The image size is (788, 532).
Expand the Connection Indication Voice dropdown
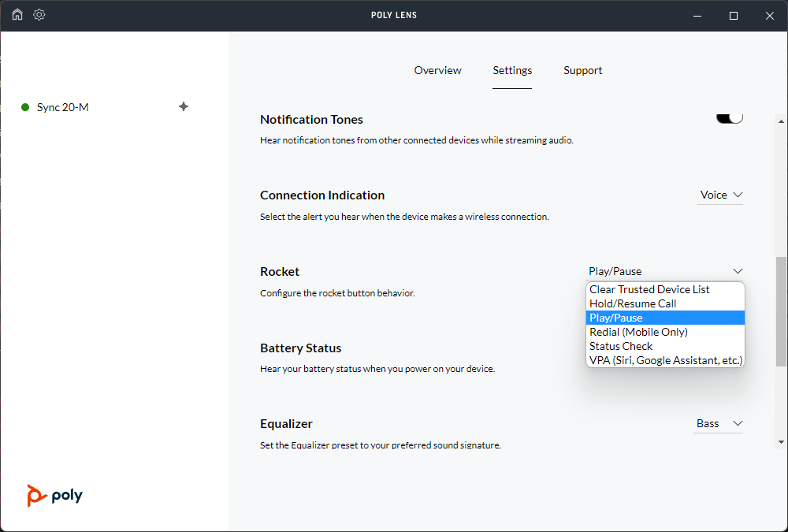click(x=721, y=195)
